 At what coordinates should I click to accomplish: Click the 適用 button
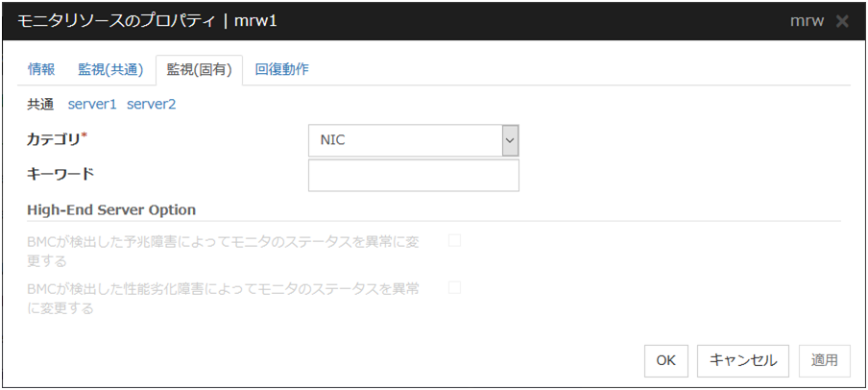coord(824,360)
